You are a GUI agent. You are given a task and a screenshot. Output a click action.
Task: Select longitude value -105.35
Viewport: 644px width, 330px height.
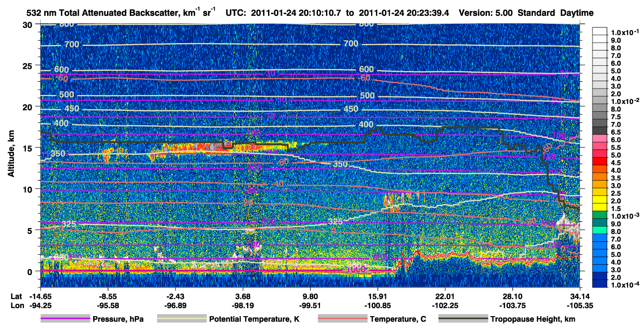580,305
